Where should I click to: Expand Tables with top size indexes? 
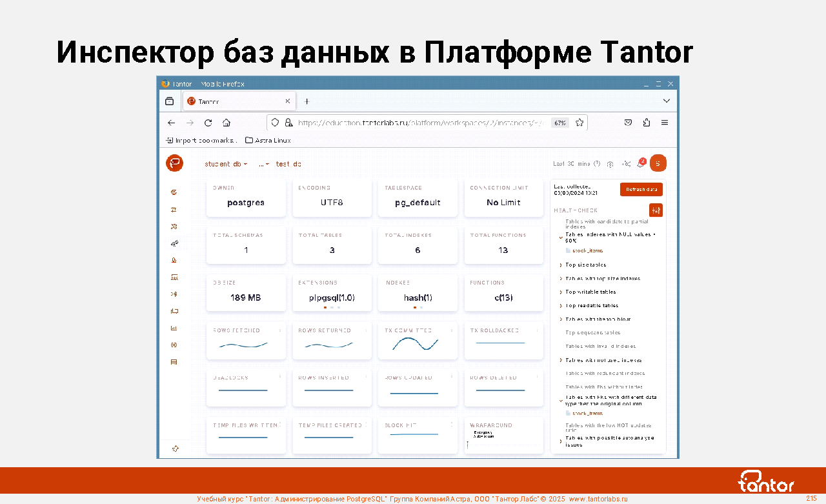coord(561,278)
